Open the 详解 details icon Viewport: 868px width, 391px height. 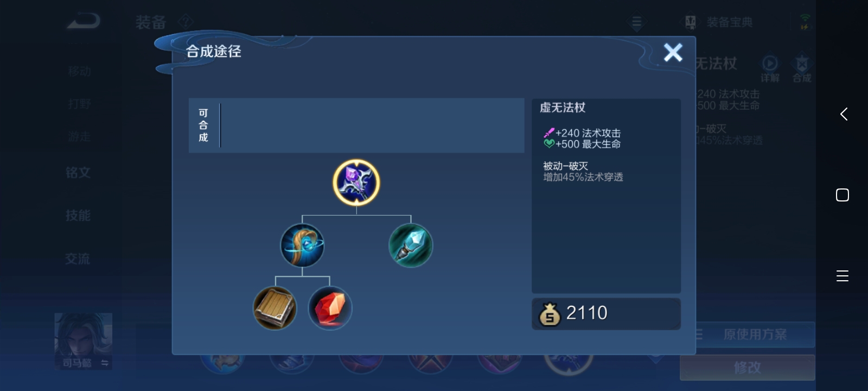pos(769,68)
